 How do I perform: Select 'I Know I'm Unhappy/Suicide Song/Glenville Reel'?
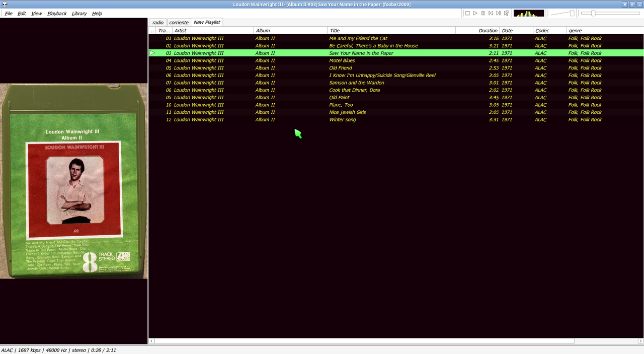tap(396, 75)
